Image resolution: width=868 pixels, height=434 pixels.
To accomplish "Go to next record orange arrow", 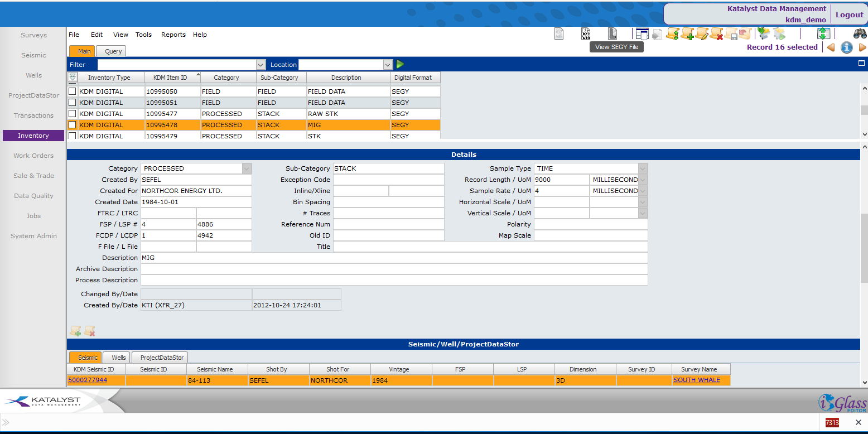I will (862, 47).
